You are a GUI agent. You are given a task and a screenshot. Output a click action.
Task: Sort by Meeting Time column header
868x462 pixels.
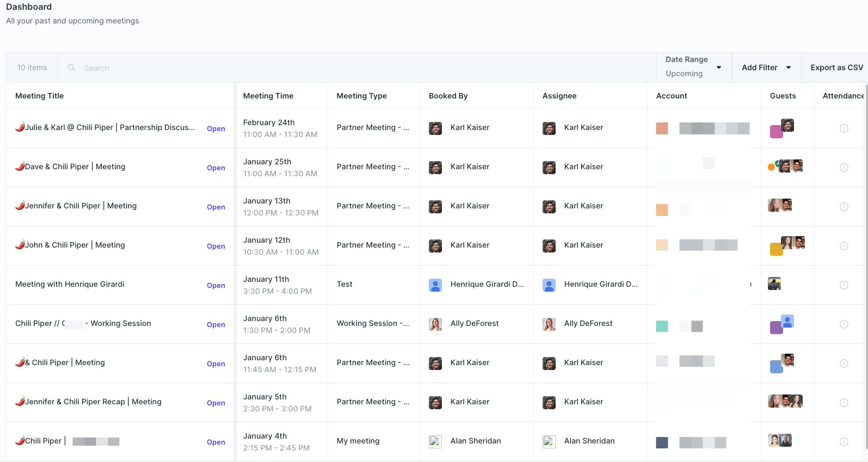pos(268,96)
